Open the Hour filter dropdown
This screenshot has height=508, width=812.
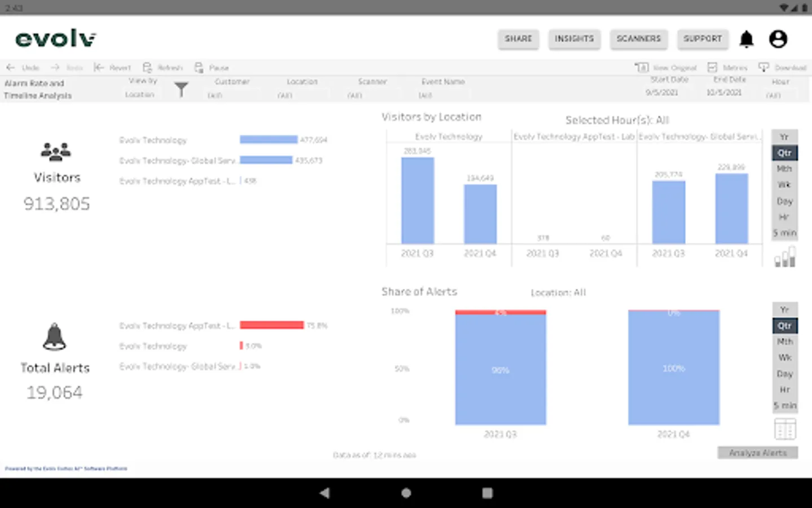(780, 95)
